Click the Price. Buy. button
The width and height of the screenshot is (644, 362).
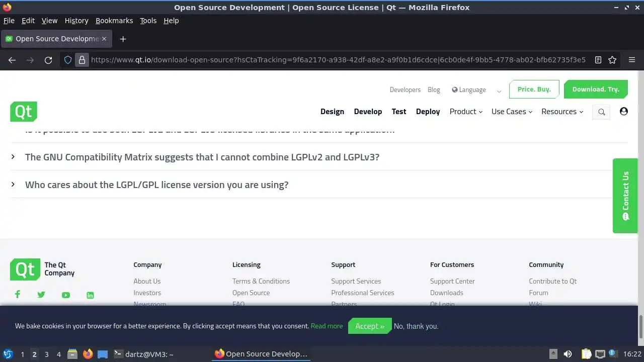[534, 89]
